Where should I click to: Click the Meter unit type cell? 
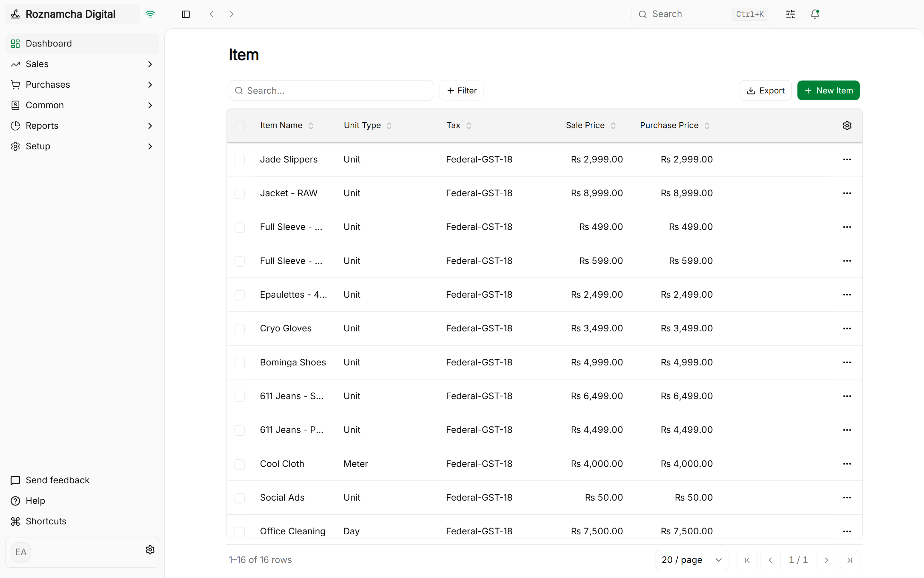(x=355, y=464)
